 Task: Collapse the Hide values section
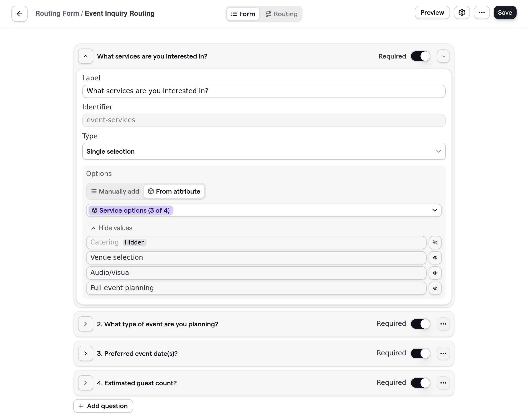112,228
